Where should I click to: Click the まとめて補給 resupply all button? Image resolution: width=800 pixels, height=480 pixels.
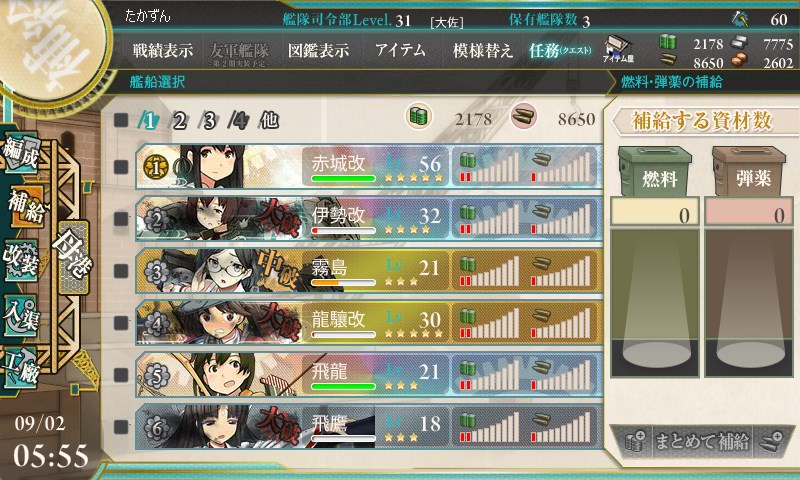pyautogui.click(x=702, y=441)
